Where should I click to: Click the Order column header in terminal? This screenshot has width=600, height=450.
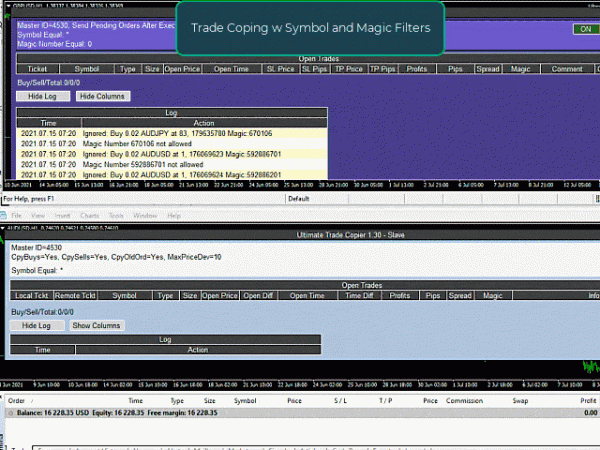(x=16, y=400)
